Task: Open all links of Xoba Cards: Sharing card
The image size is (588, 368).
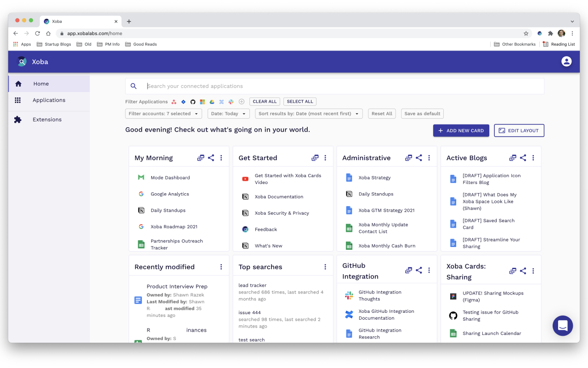Action: click(513, 271)
